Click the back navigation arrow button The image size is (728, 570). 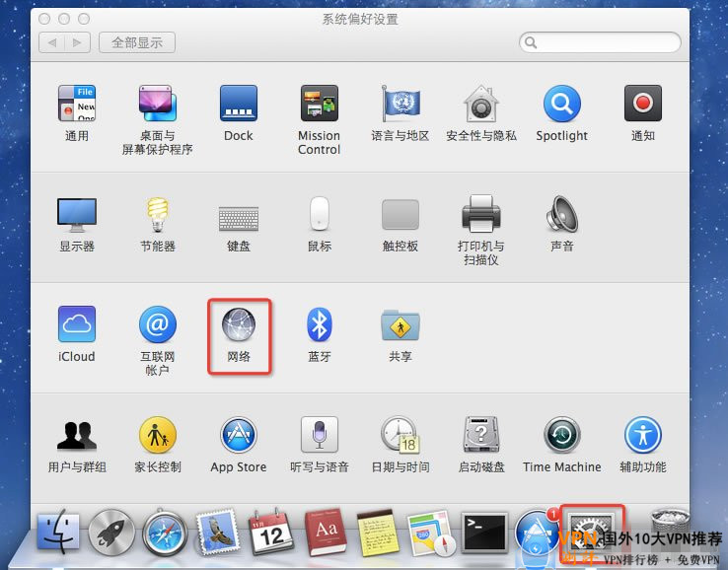tap(52, 42)
